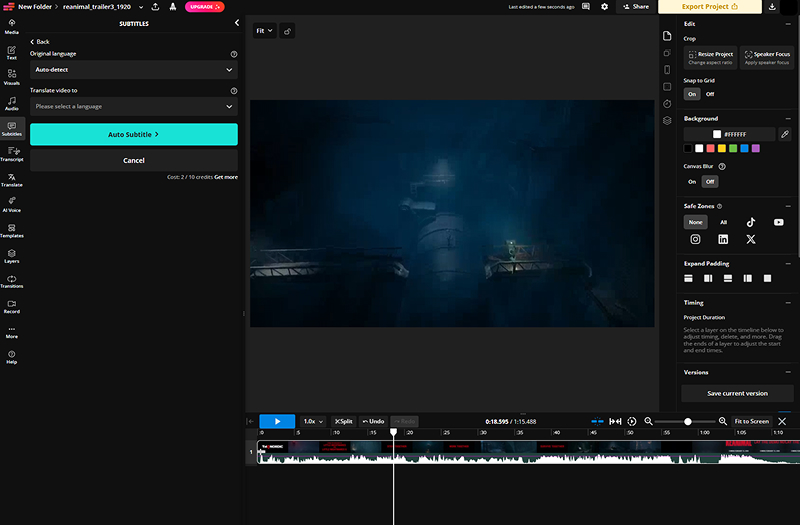
Task: Switch to the Templates tab
Action: (12, 229)
